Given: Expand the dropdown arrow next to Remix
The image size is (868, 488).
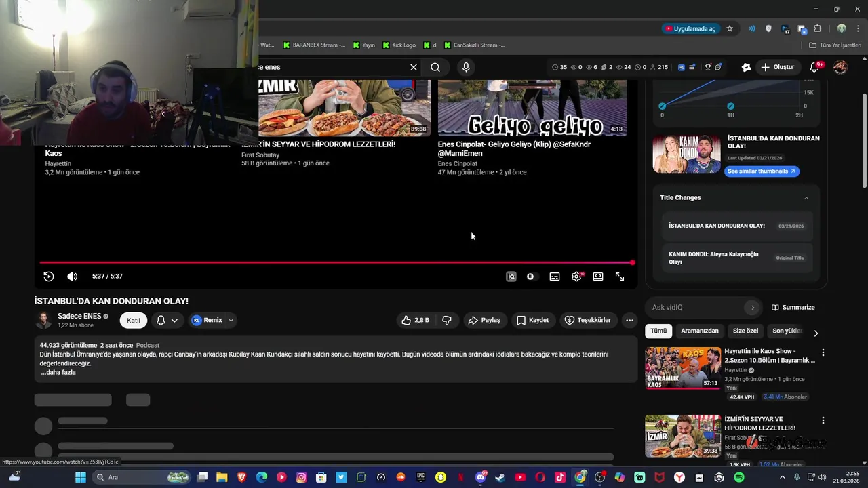Looking at the screenshot, I should [231, 321].
